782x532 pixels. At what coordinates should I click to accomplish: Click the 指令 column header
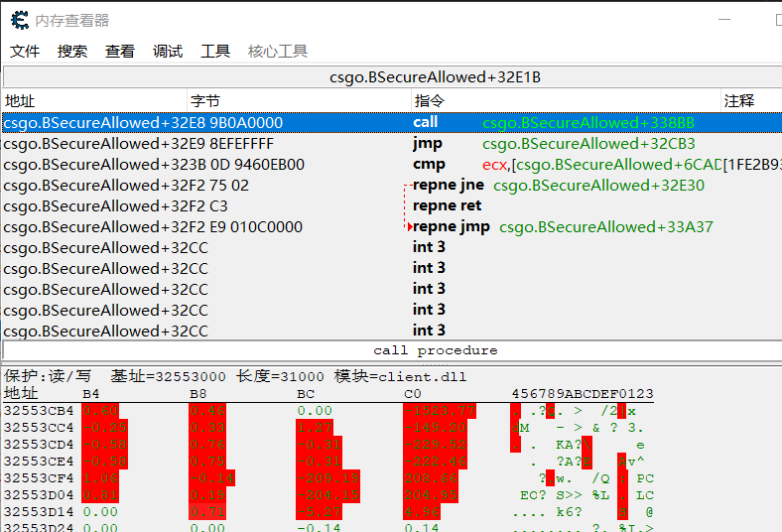pyautogui.click(x=567, y=100)
